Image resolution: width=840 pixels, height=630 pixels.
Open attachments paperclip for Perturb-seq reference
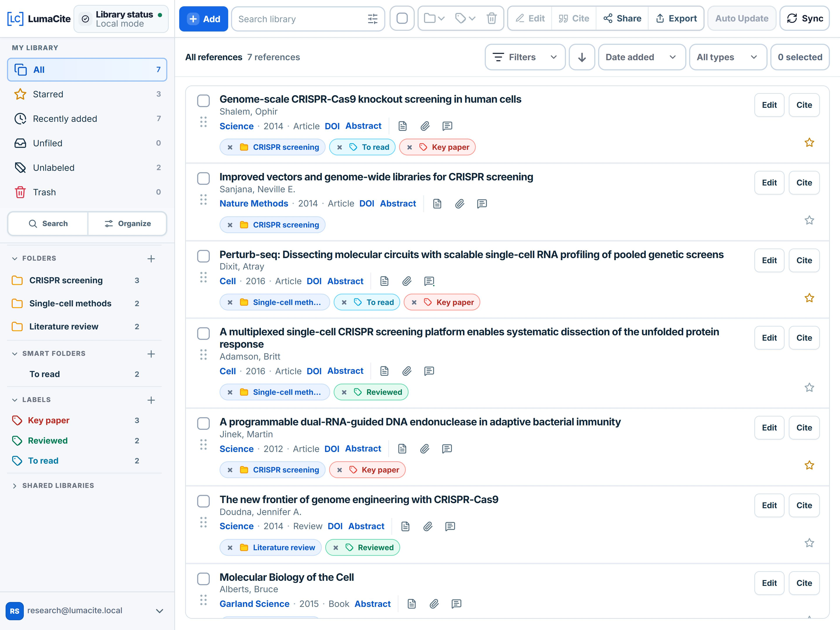coord(407,281)
